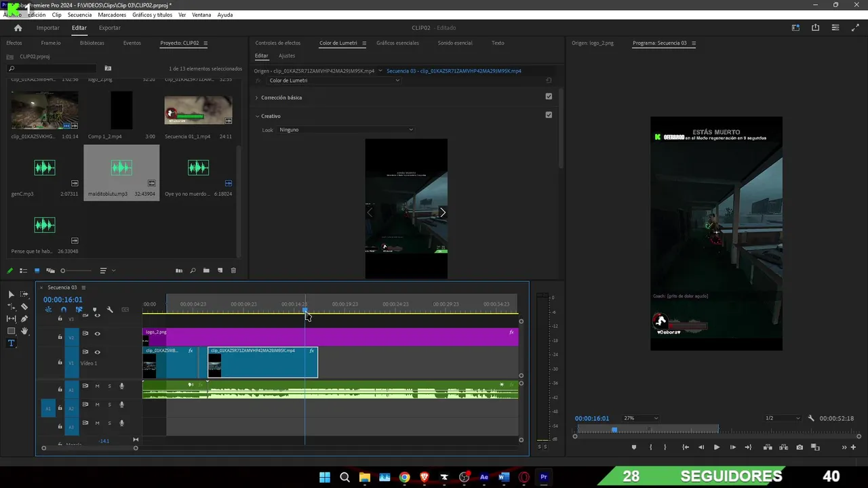Select the Selection tool arrow
Image resolution: width=868 pixels, height=488 pixels.
coord(11,294)
